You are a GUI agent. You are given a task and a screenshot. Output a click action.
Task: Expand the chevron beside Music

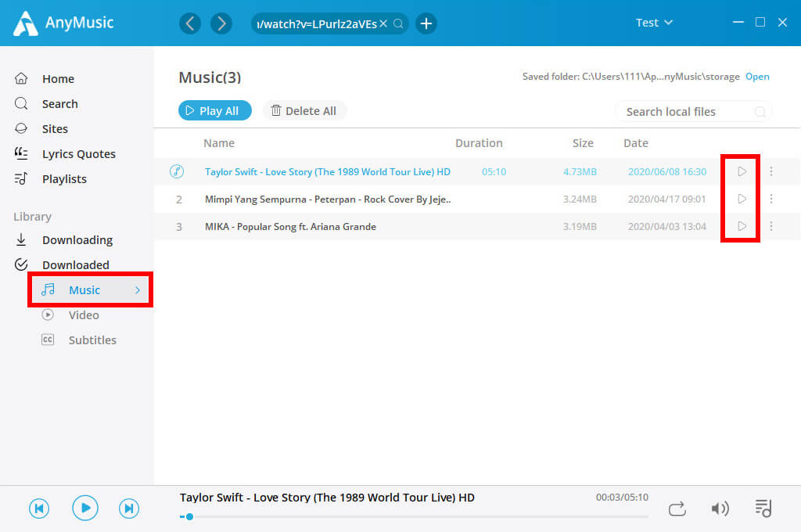click(138, 289)
